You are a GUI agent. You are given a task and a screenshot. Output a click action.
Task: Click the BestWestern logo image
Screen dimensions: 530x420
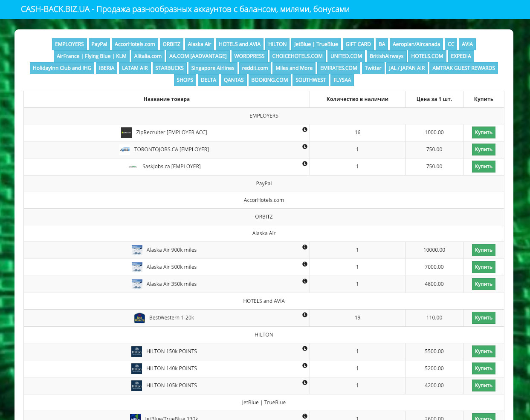[x=140, y=318]
